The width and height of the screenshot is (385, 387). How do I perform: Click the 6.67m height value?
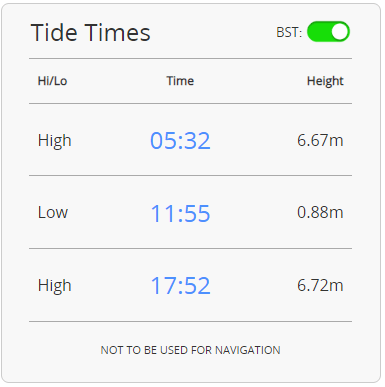pos(320,140)
